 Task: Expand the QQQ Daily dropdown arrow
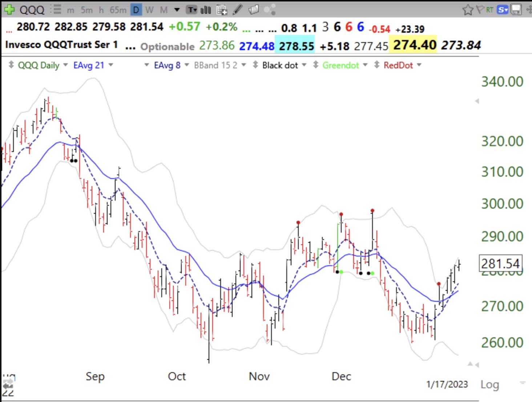coord(65,65)
